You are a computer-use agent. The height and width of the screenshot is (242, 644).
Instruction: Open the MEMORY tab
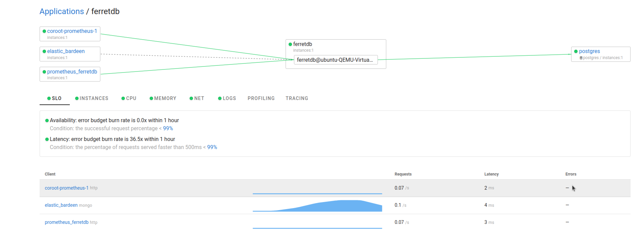163,98
